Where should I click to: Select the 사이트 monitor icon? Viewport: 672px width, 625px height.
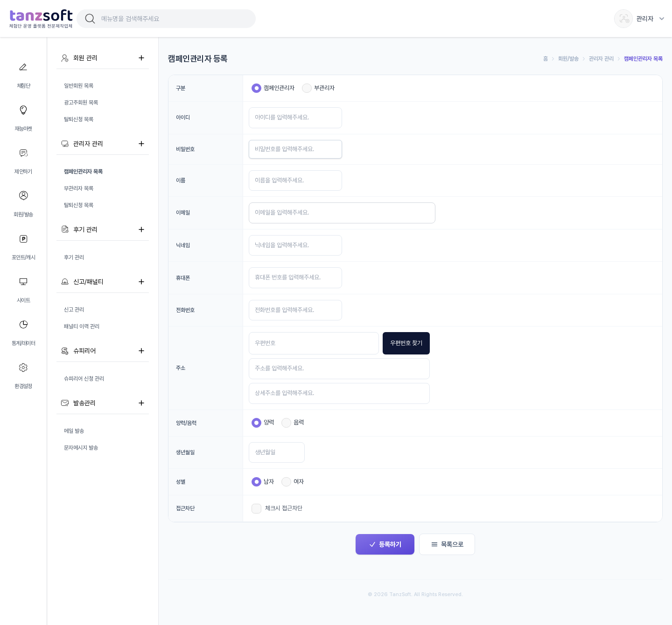click(x=23, y=282)
